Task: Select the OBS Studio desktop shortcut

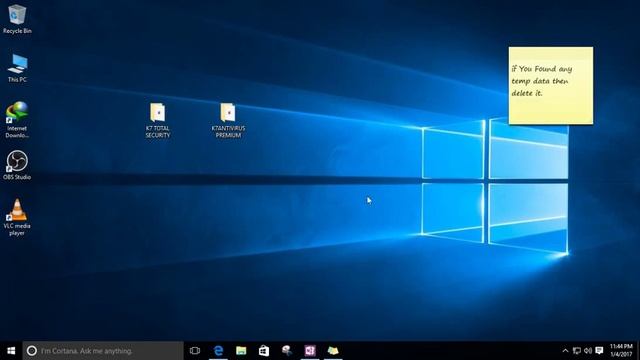Action: point(17,165)
